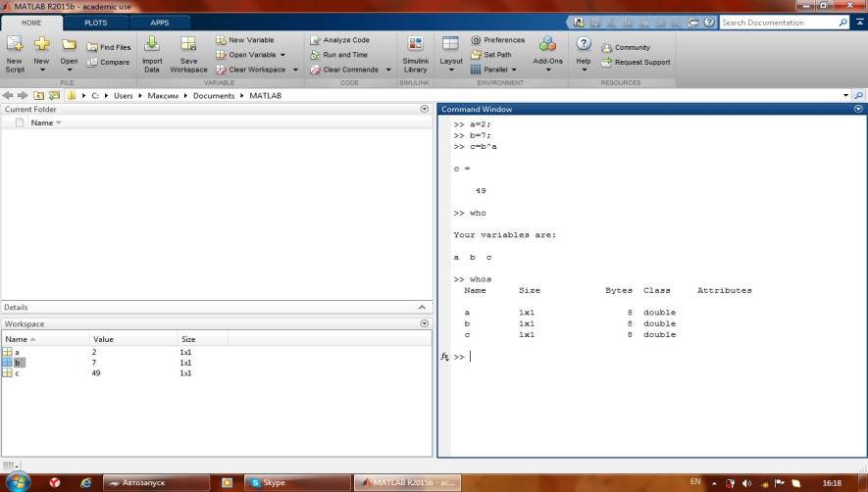This screenshot has height=492, width=868.
Task: Open the Workspace panel actions menu
Action: click(425, 323)
